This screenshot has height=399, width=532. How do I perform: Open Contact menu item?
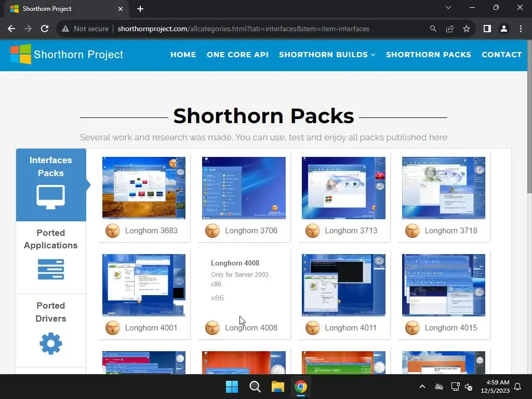click(x=502, y=55)
